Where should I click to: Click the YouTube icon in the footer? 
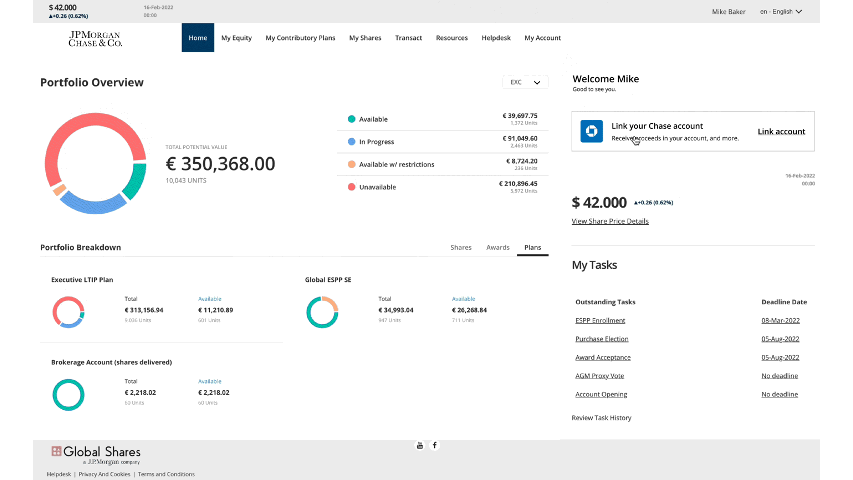pos(419,446)
